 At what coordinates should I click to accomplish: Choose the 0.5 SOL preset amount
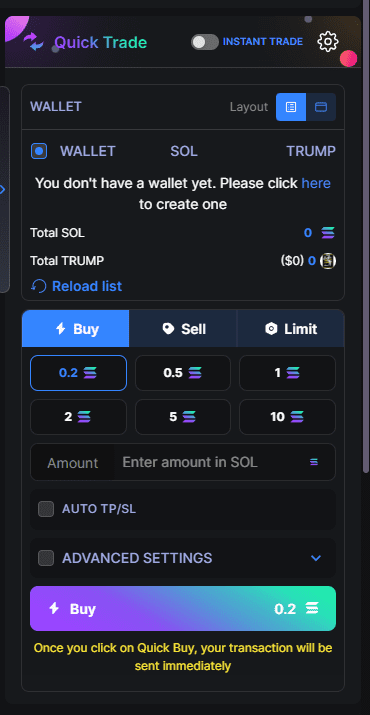(183, 373)
